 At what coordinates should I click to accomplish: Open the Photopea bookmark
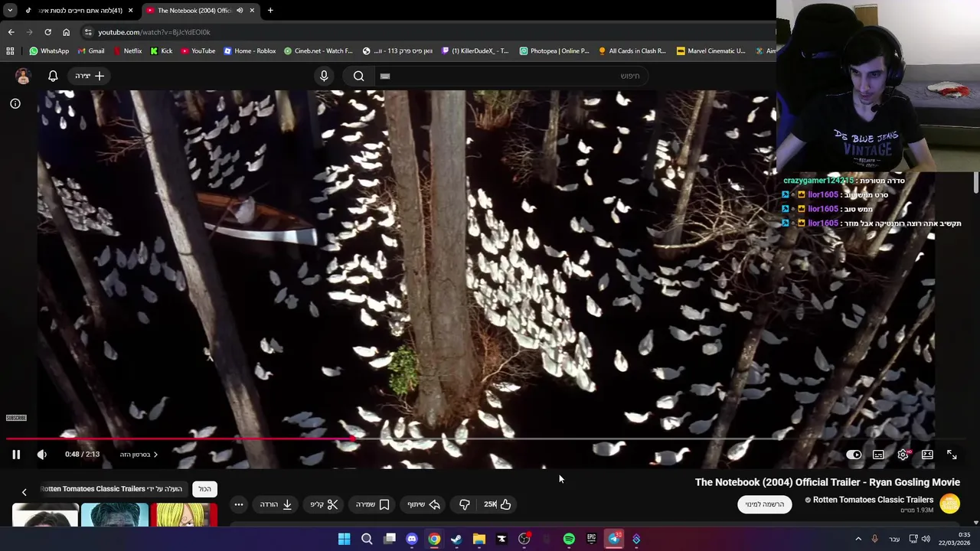pos(554,51)
